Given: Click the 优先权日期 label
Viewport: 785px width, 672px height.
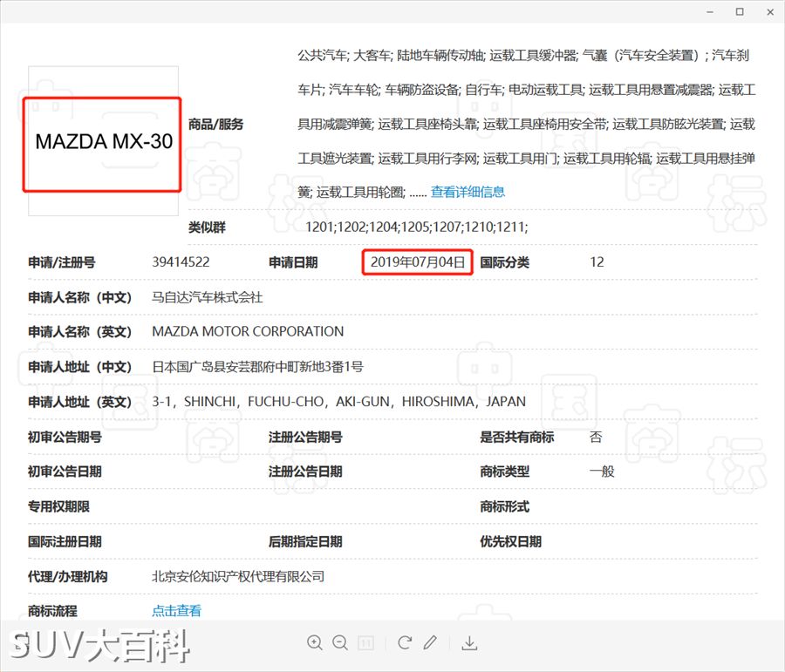Looking at the screenshot, I should (510, 541).
